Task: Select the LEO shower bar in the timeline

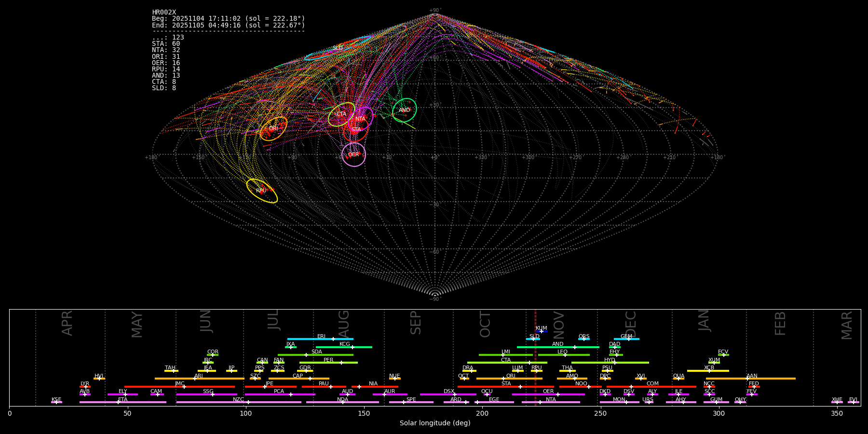Action: click(x=564, y=355)
